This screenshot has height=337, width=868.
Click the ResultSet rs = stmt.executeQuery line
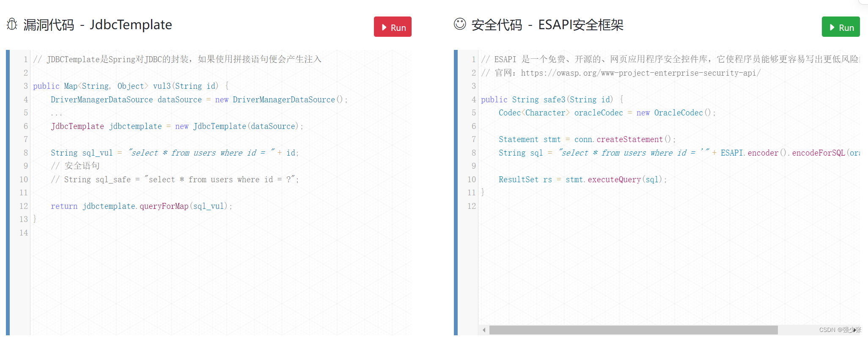[x=582, y=179]
